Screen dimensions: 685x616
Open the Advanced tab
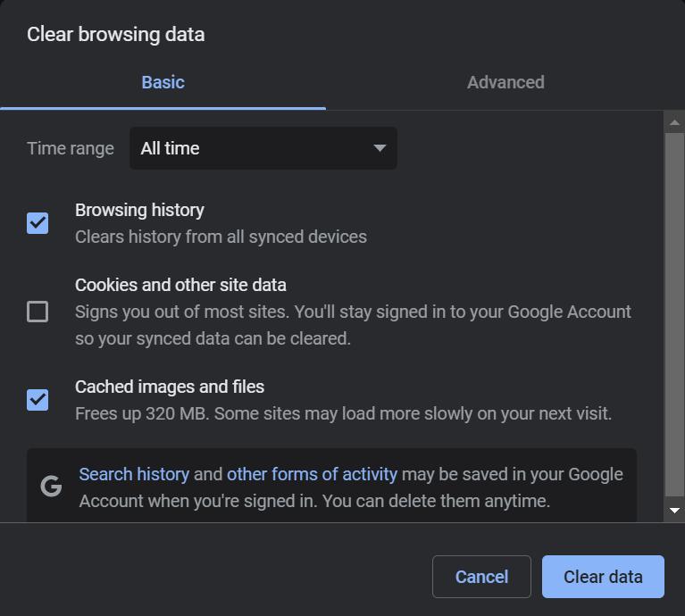click(x=505, y=82)
